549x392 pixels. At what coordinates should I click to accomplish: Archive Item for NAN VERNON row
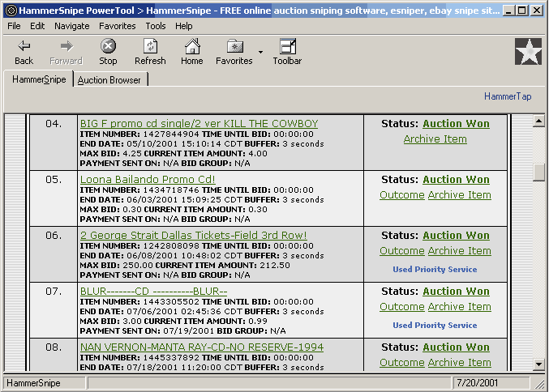point(459,363)
